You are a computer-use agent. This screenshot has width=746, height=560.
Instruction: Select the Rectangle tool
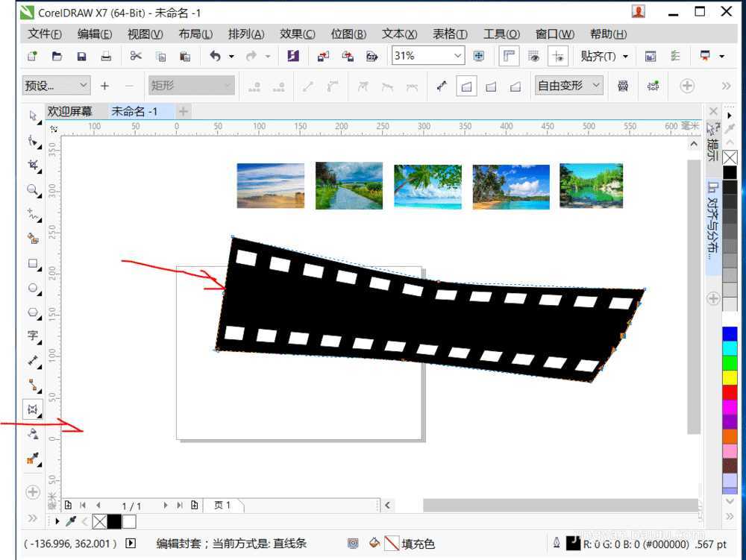[x=32, y=264]
